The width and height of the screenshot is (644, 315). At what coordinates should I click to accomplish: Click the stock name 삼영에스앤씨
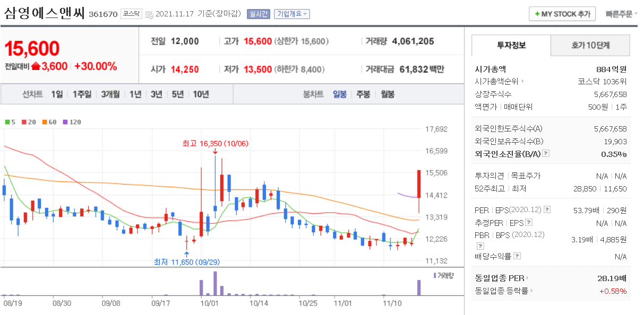coord(45,14)
